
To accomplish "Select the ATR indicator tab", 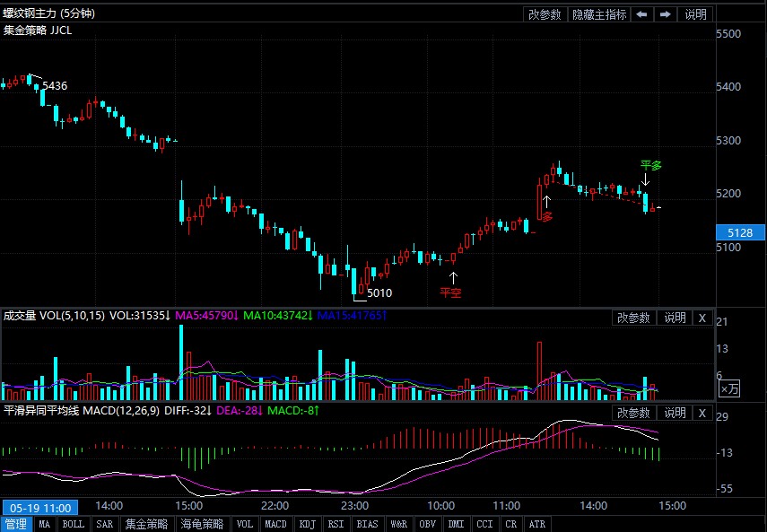I will click(537, 524).
